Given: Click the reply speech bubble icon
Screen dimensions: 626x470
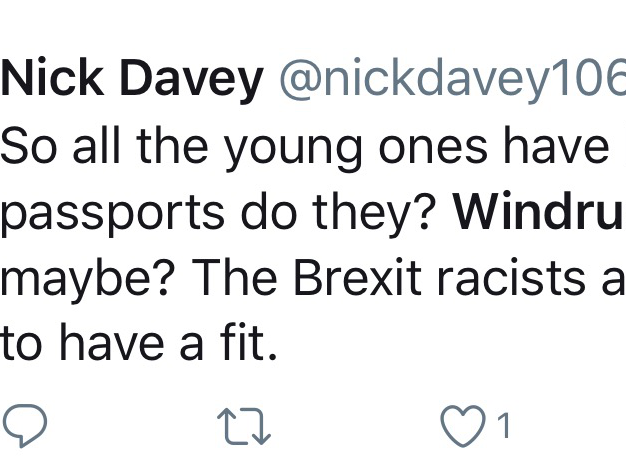Looking at the screenshot, I should coord(24,425).
